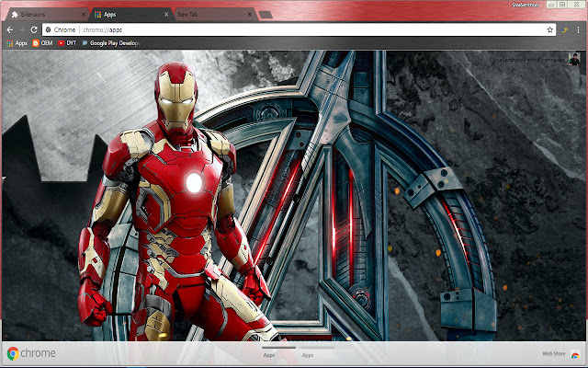Click the Chrome site info icon in address bar

pos(48,29)
